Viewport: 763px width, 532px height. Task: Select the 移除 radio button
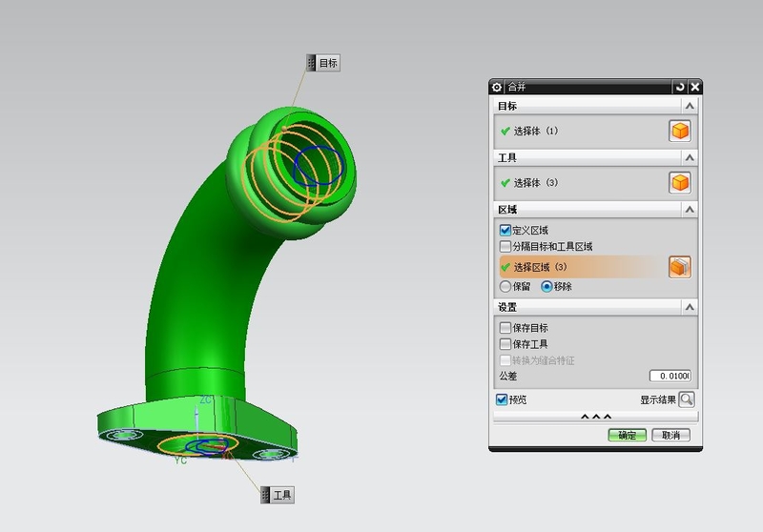546,286
